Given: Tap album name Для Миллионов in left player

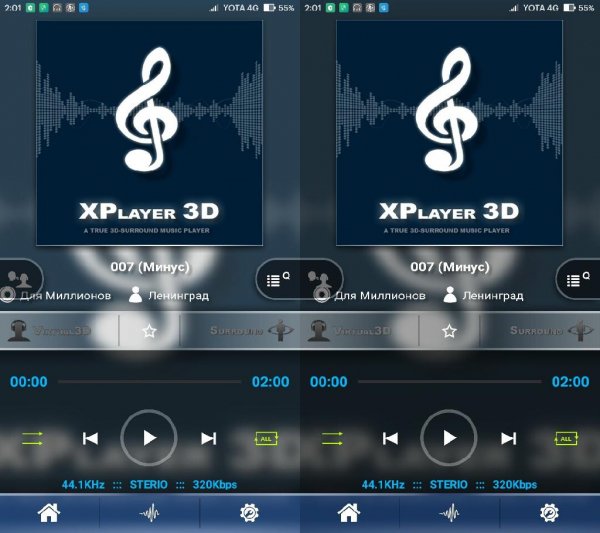Looking at the screenshot, I should 65,295.
